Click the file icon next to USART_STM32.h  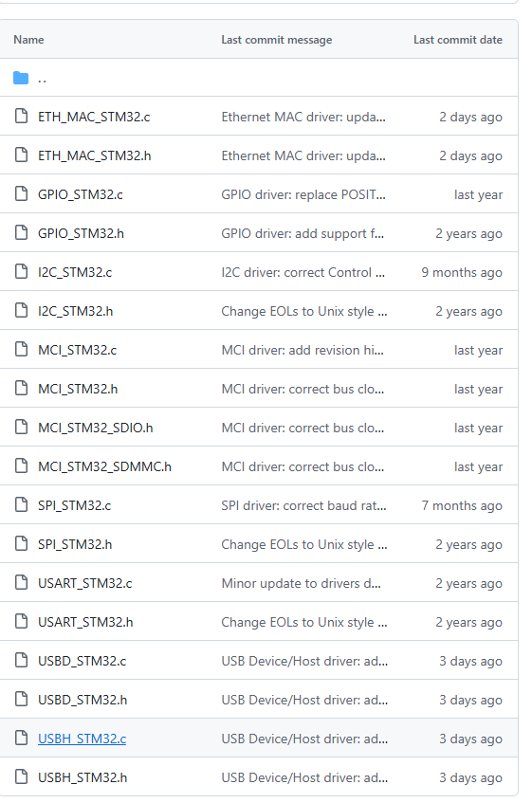click(x=21, y=622)
